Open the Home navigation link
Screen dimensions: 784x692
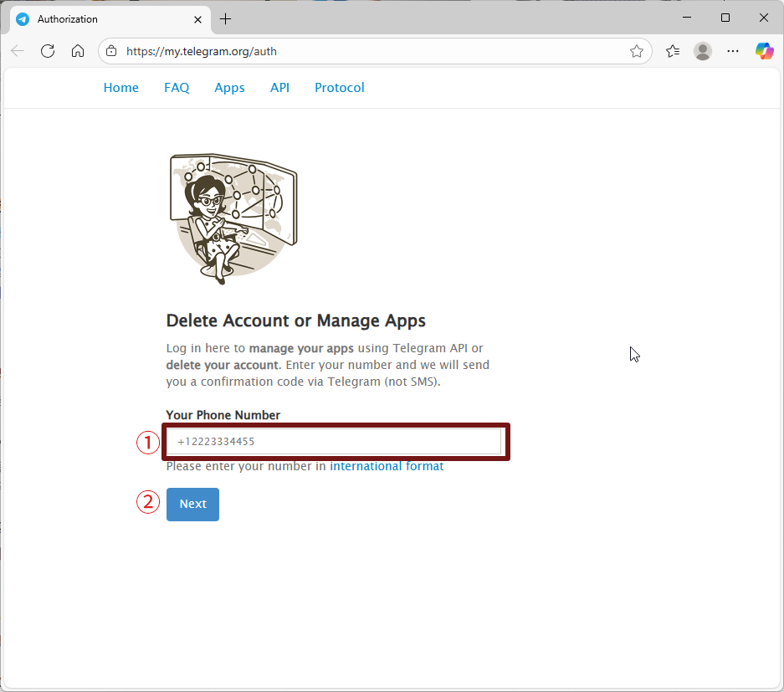click(x=121, y=88)
